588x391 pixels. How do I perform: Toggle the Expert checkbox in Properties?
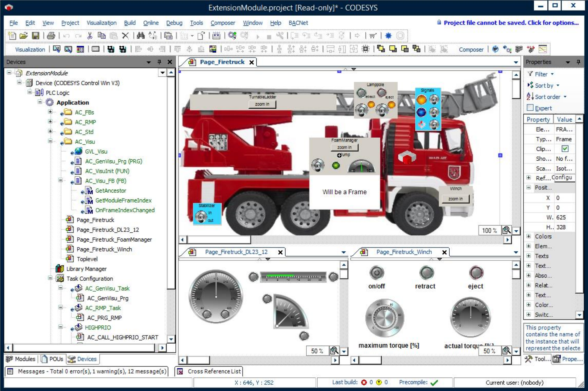[x=530, y=108]
